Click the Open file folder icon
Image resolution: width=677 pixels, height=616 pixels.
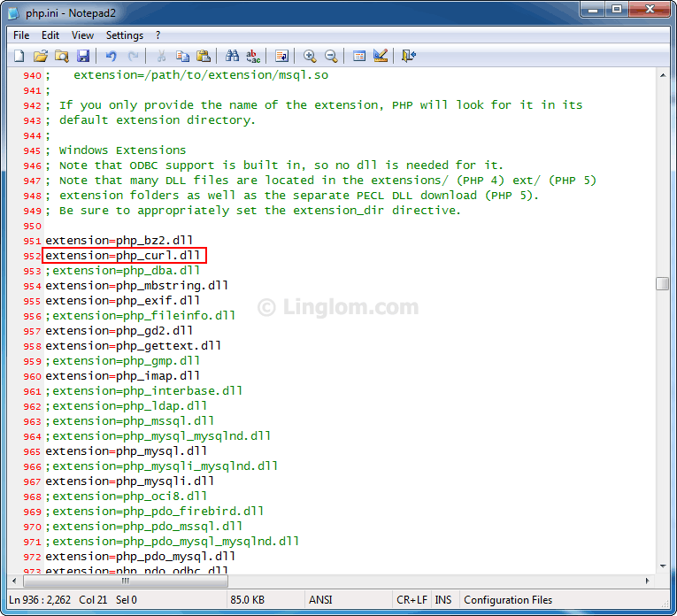[41, 56]
